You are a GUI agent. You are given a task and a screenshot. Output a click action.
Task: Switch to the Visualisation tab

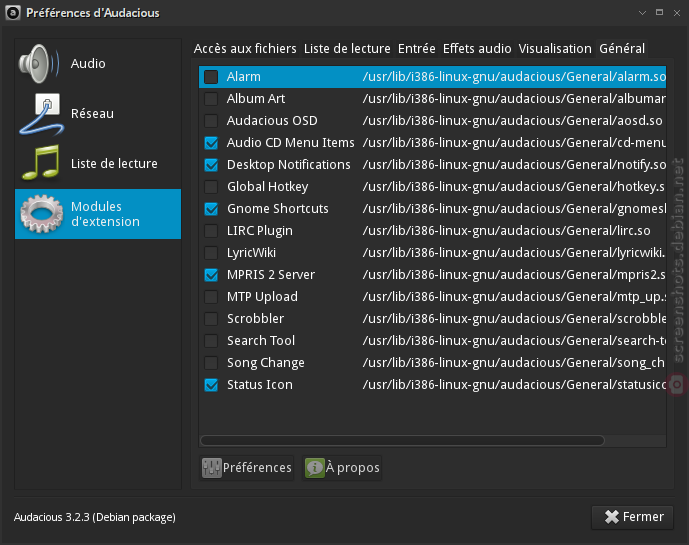(555, 48)
